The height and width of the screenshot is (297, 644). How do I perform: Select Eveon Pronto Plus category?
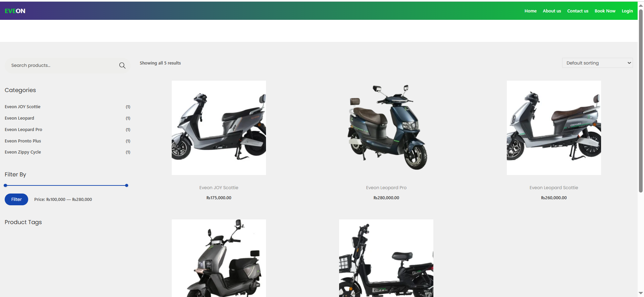(x=23, y=141)
